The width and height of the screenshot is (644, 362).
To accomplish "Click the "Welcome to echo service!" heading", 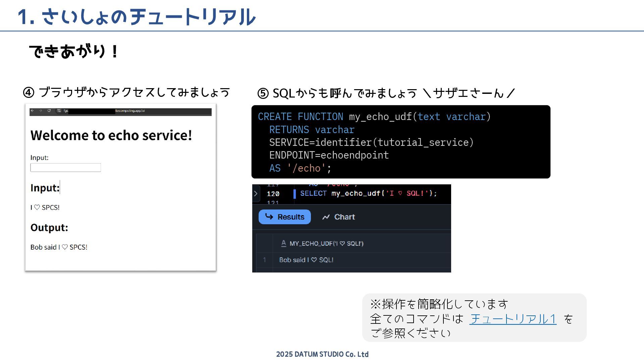I will (111, 135).
